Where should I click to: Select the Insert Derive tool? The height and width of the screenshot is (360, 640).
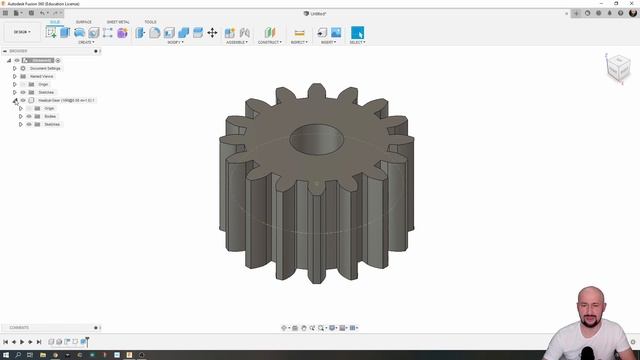(x=322, y=33)
